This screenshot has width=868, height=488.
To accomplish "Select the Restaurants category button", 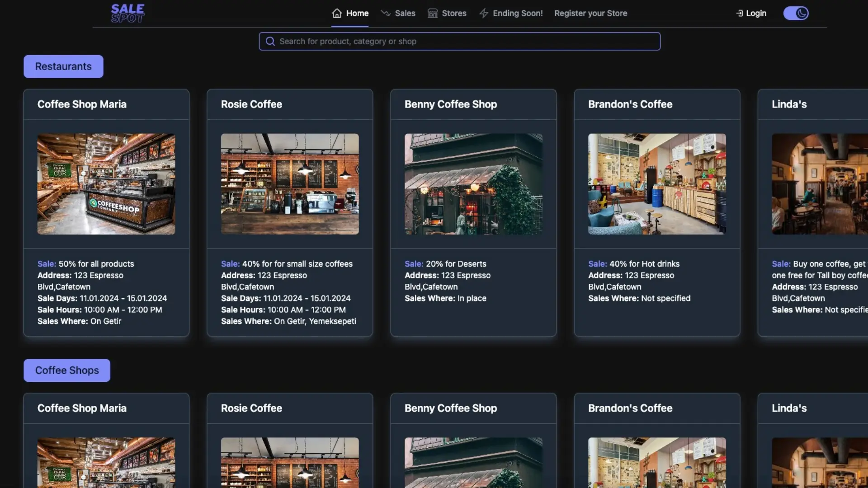I will click(x=63, y=66).
